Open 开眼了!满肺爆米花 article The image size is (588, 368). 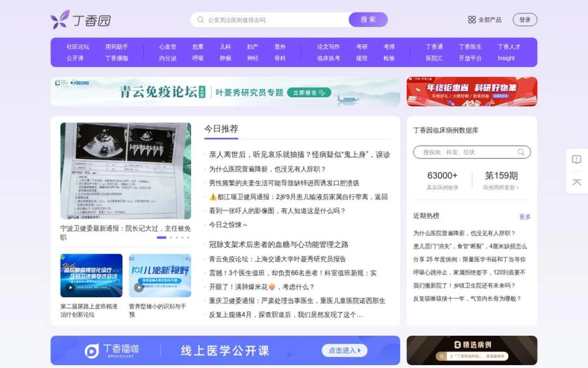tap(262, 287)
